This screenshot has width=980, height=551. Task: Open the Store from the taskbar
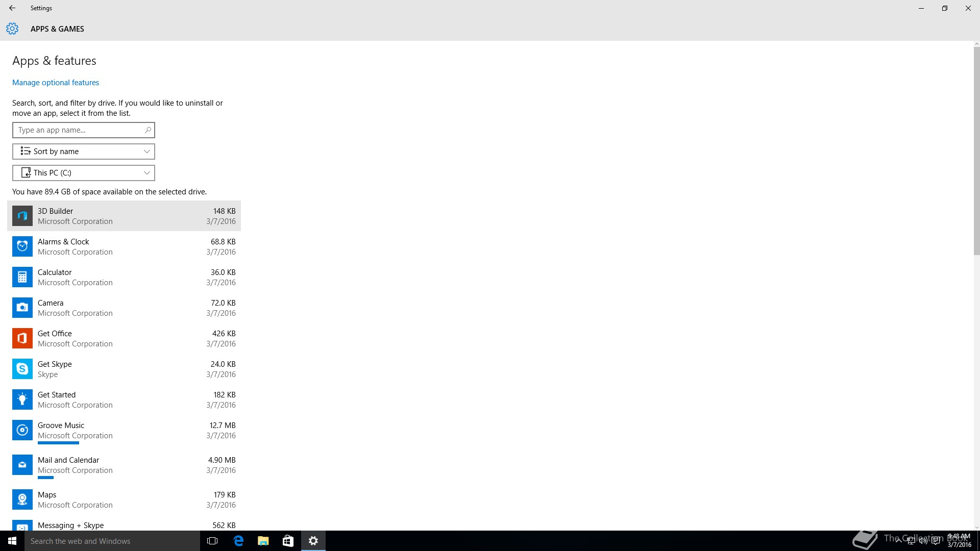tap(288, 541)
